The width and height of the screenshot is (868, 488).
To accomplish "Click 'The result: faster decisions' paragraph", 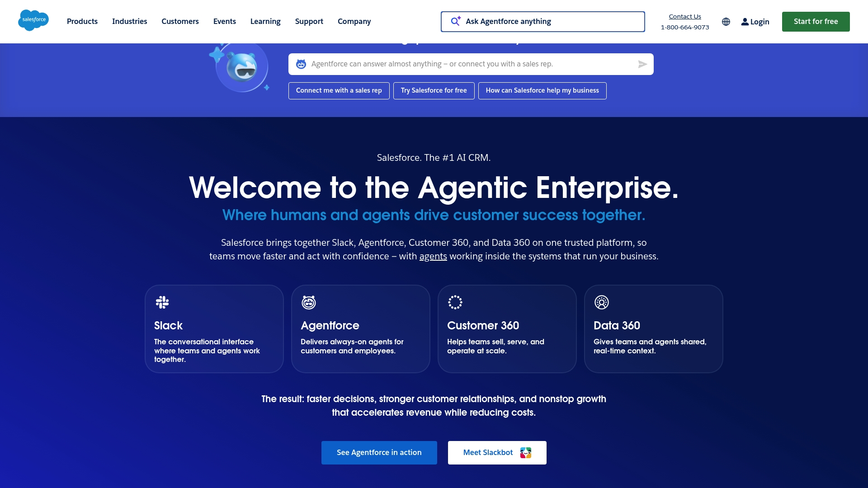I will coord(434,406).
